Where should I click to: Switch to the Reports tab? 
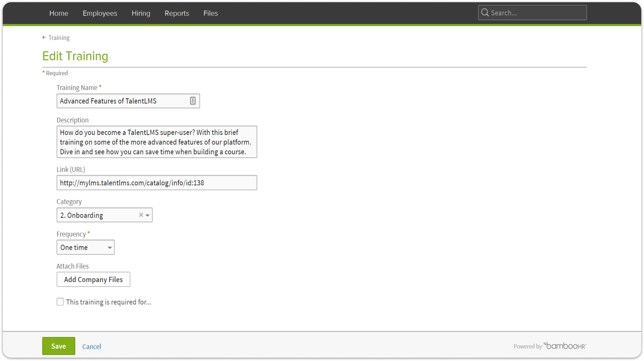[177, 13]
